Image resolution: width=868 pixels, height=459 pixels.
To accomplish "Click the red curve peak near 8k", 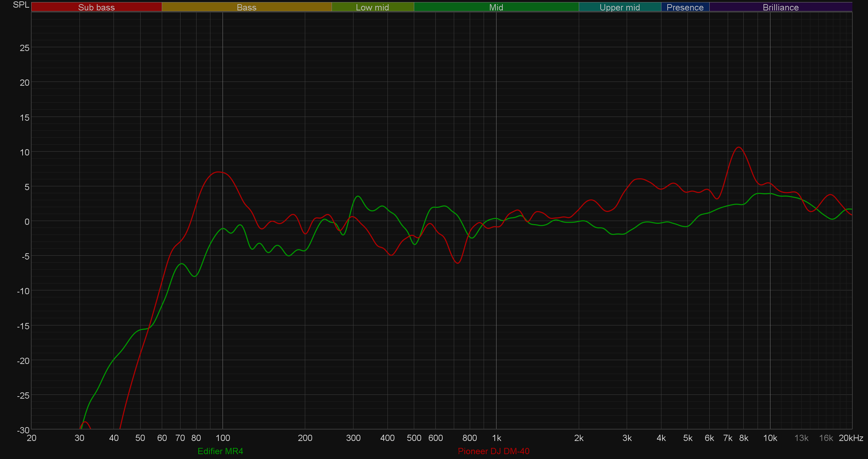I will (739, 147).
